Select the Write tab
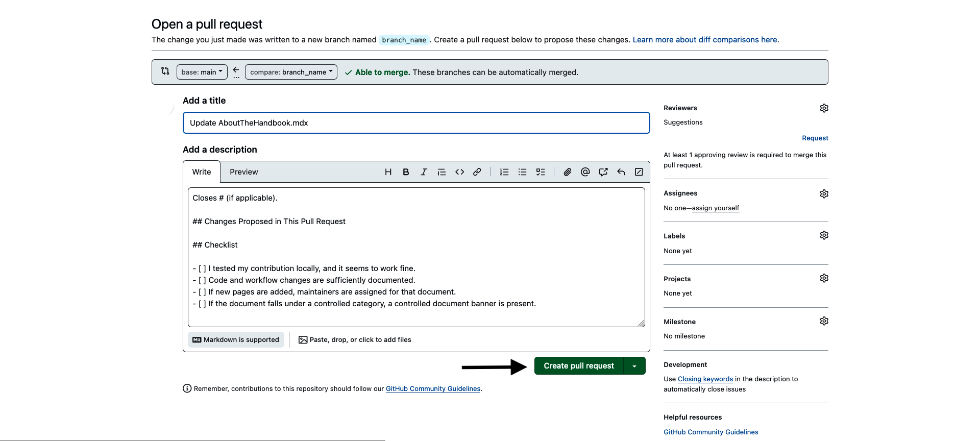Screen dimensions: 980x441 202,172
